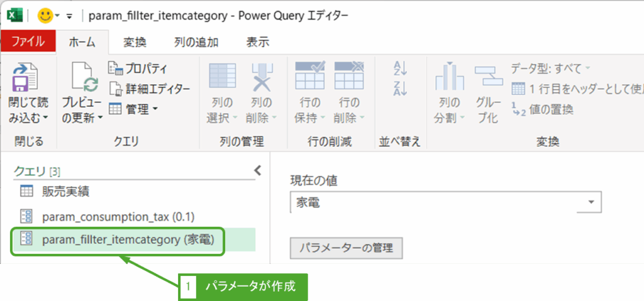The height and width of the screenshot is (301, 644).
Task: Switch to the 列の追加 ribbon tab
Action: (196, 42)
